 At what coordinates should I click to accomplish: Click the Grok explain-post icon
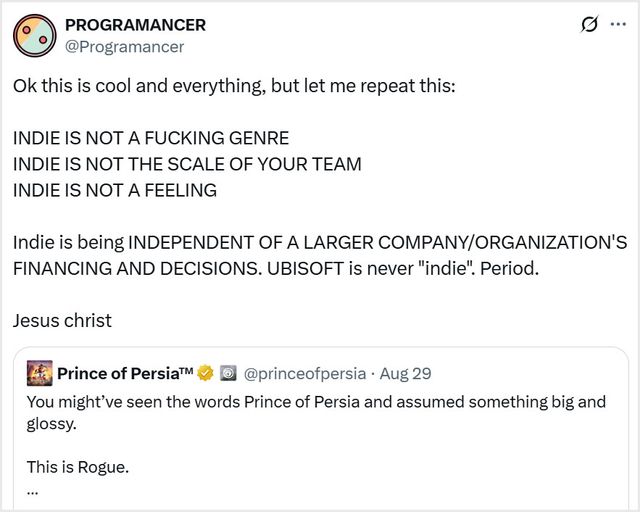coord(590,24)
